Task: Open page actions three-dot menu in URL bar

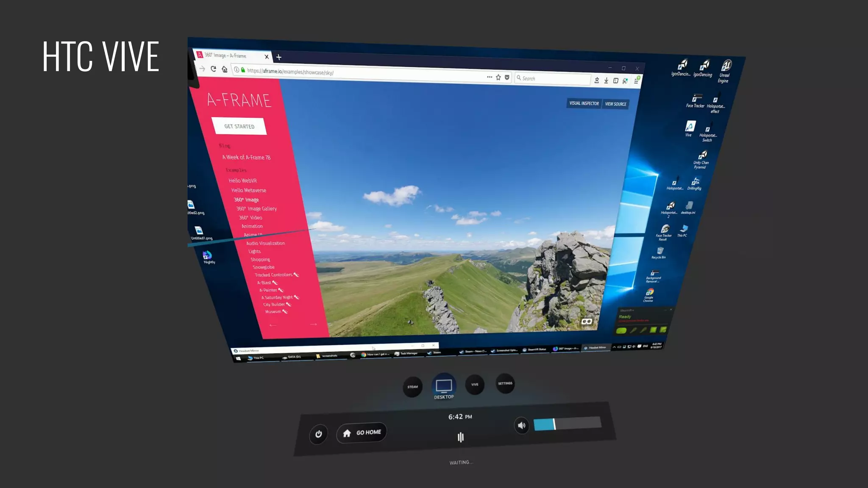Action: (x=490, y=77)
